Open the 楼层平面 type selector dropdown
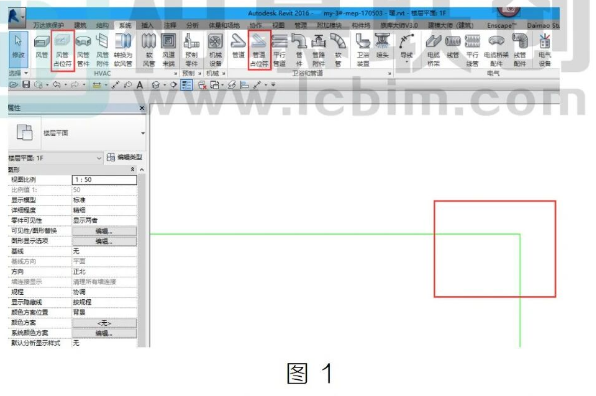This screenshot has width=596, height=396. coord(143,133)
